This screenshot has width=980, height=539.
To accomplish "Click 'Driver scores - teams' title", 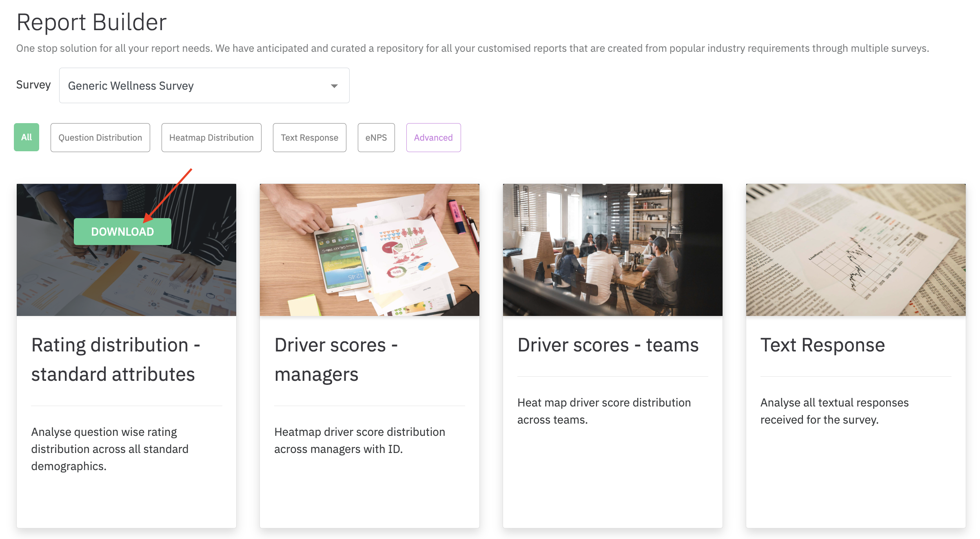I will tap(608, 345).
